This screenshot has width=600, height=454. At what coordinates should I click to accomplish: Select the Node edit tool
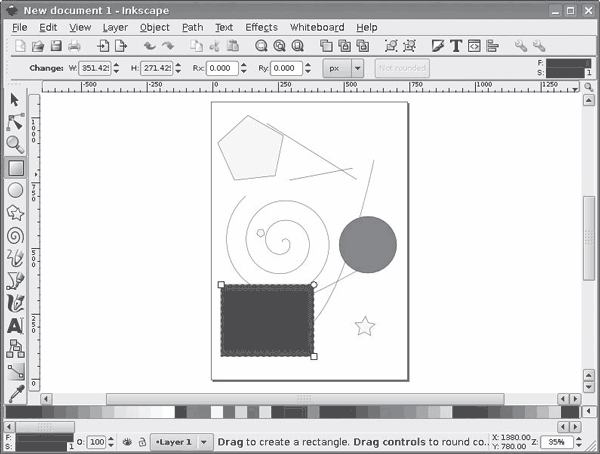pyautogui.click(x=15, y=122)
